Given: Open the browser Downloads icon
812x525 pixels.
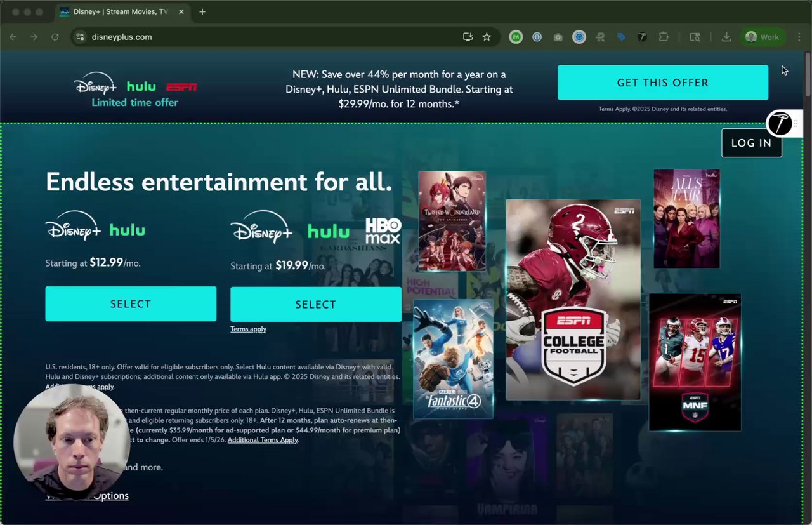Looking at the screenshot, I should [726, 37].
